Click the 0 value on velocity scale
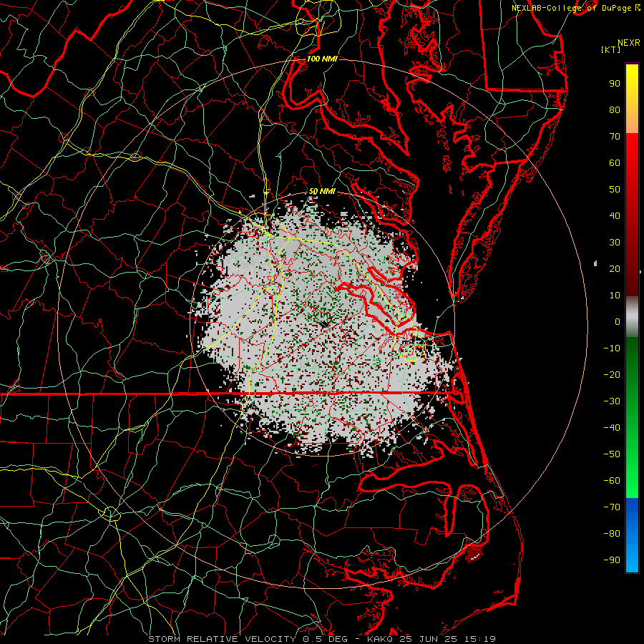 pyautogui.click(x=618, y=321)
